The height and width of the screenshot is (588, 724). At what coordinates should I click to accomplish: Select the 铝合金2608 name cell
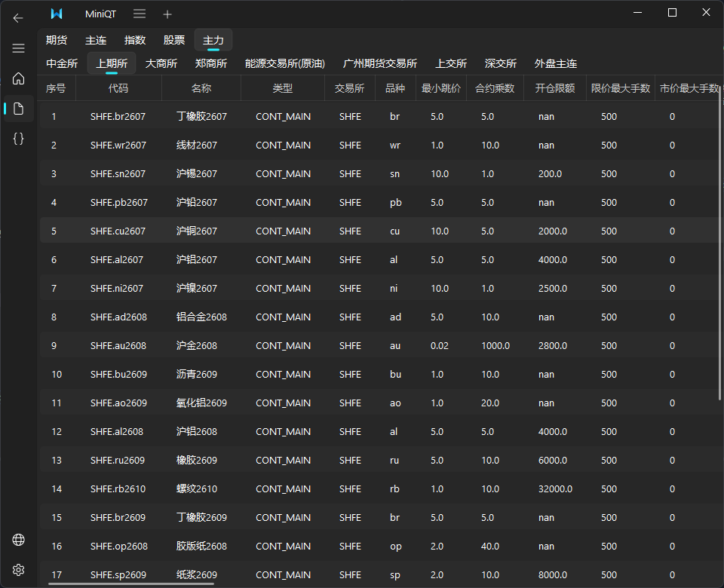202,317
